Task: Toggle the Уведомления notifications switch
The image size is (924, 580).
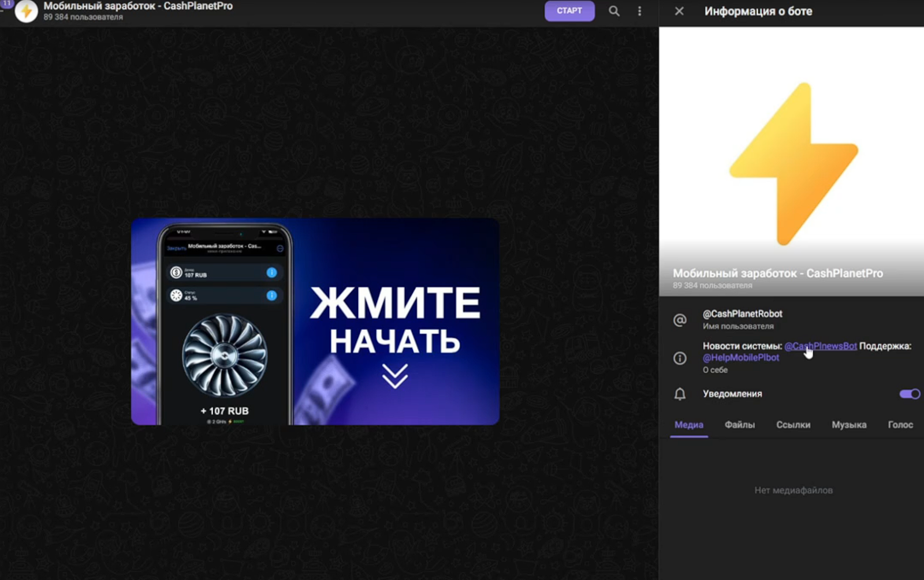Action: [910, 394]
